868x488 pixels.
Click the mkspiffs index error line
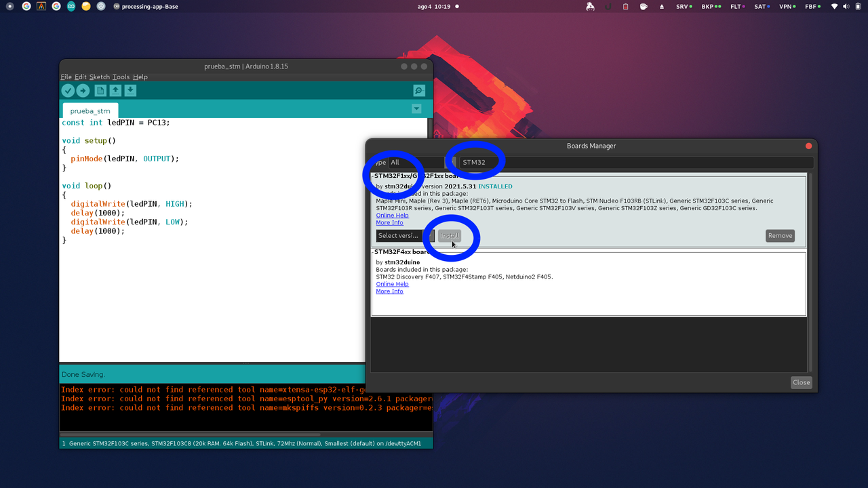coord(246,407)
